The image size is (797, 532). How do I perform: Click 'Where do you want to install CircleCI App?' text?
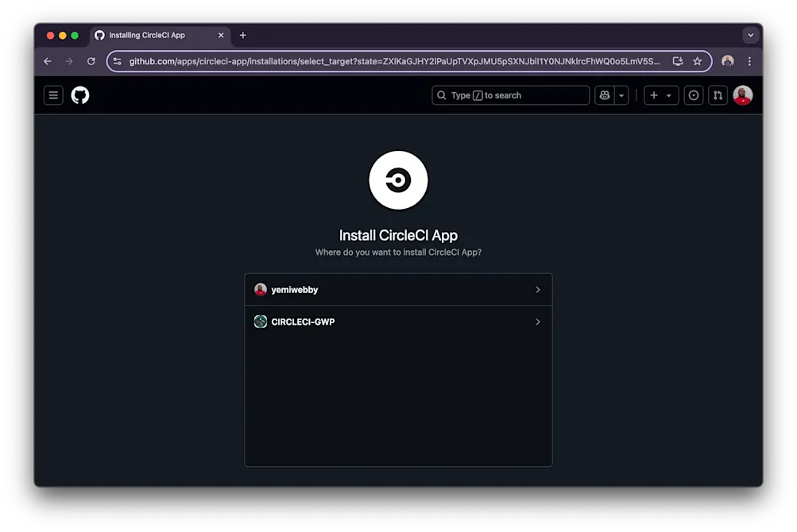[x=398, y=252]
